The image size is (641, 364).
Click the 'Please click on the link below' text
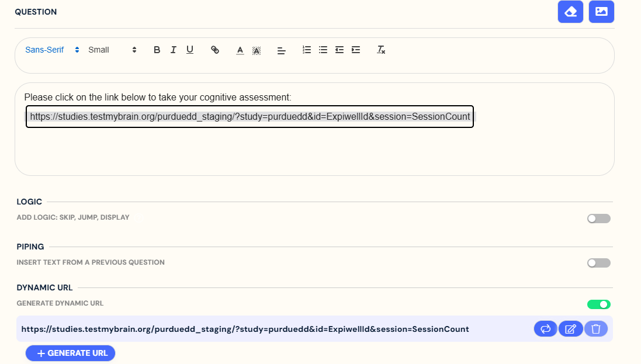coord(158,98)
